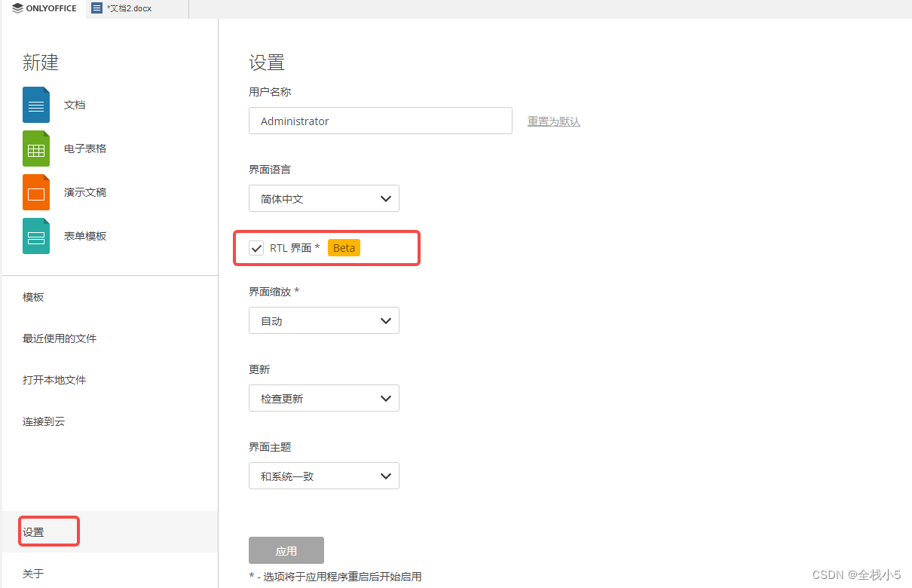
Task: Create a new 文档 document
Action: [x=75, y=105]
